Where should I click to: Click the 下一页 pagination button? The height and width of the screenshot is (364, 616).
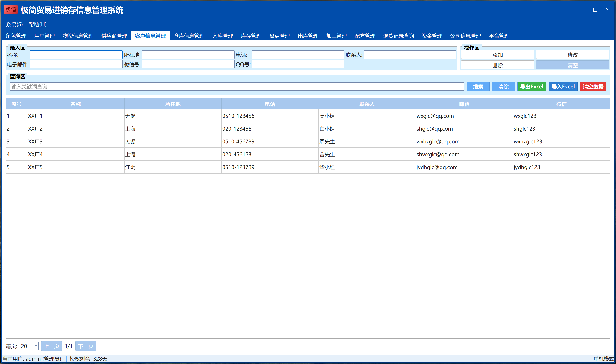point(86,346)
